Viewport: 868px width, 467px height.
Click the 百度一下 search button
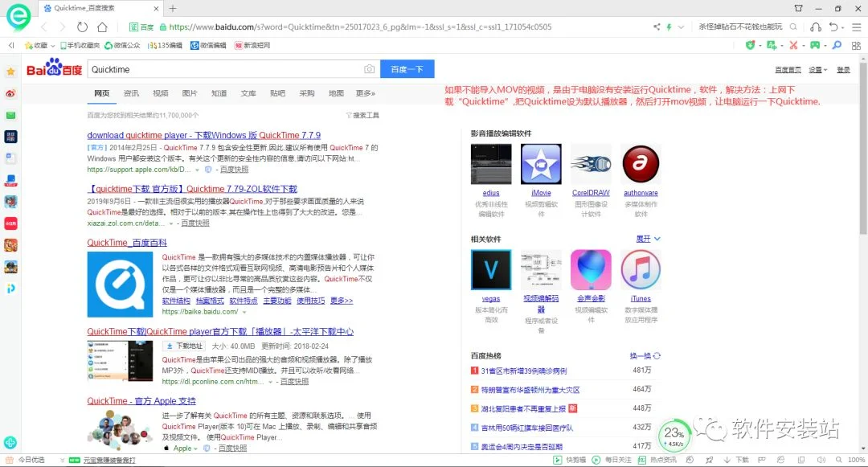[x=407, y=69]
